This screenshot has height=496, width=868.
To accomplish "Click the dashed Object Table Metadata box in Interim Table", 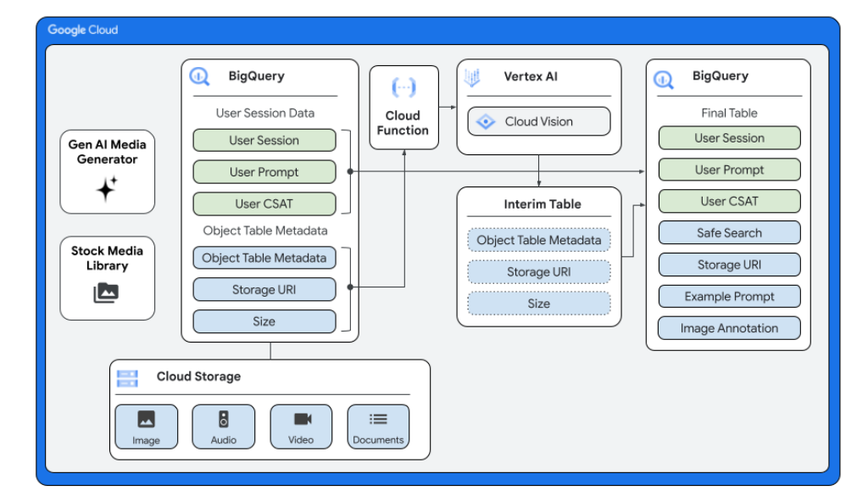I will pyautogui.click(x=538, y=240).
